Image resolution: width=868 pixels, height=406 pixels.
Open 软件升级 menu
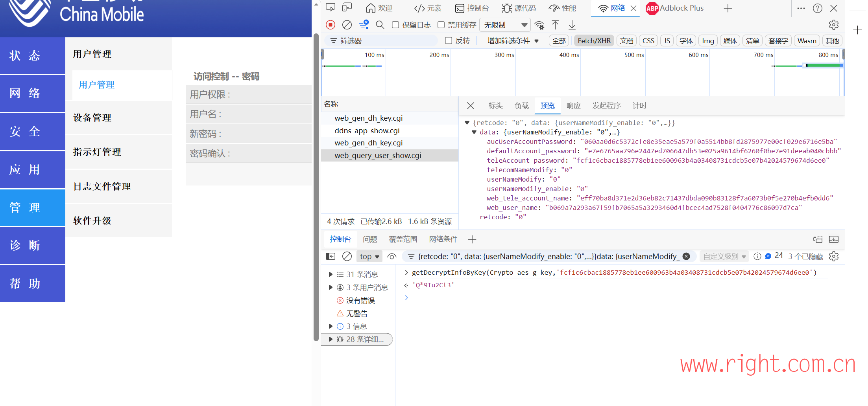tap(119, 220)
